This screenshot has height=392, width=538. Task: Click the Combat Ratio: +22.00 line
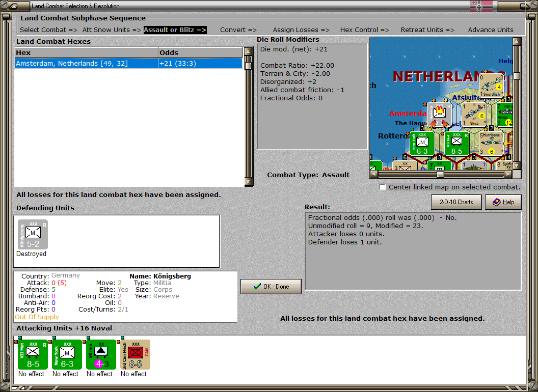[x=297, y=65]
